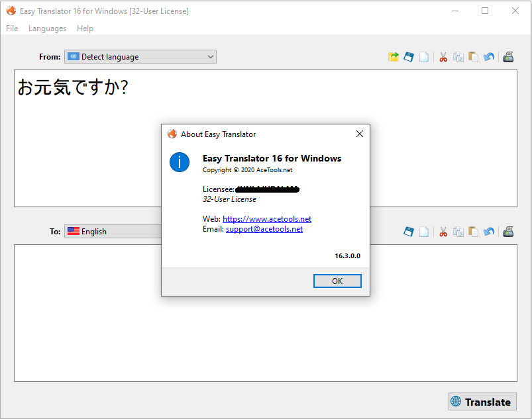Screen dimensions: 532x419
Task: Click the Cut scissors icon in translation toolbar
Action: click(443, 232)
